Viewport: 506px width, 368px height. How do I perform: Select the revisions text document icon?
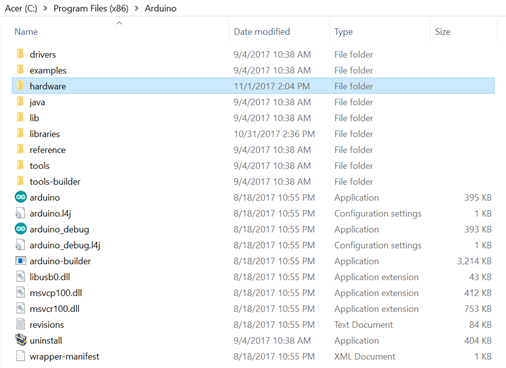[x=21, y=324]
